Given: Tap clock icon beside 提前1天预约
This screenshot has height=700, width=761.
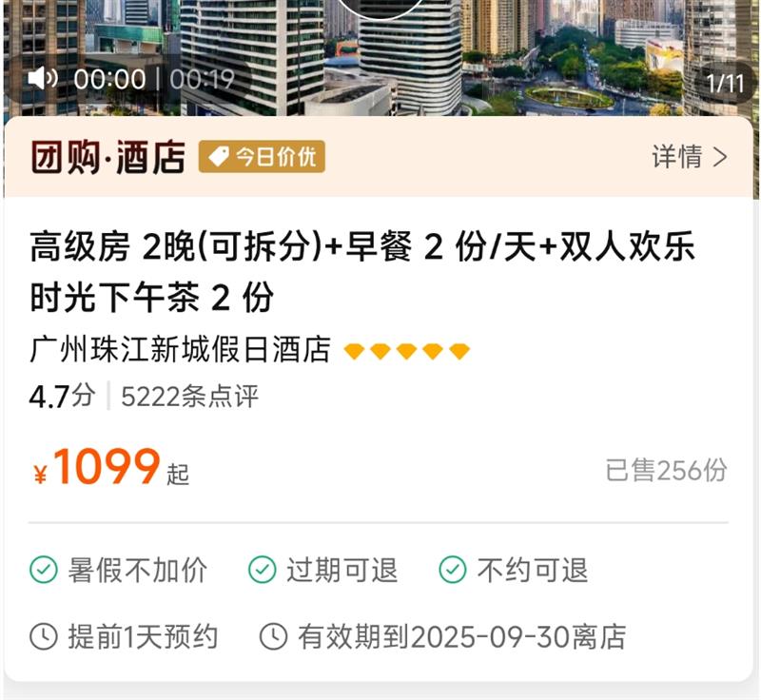Looking at the screenshot, I should tap(44, 636).
